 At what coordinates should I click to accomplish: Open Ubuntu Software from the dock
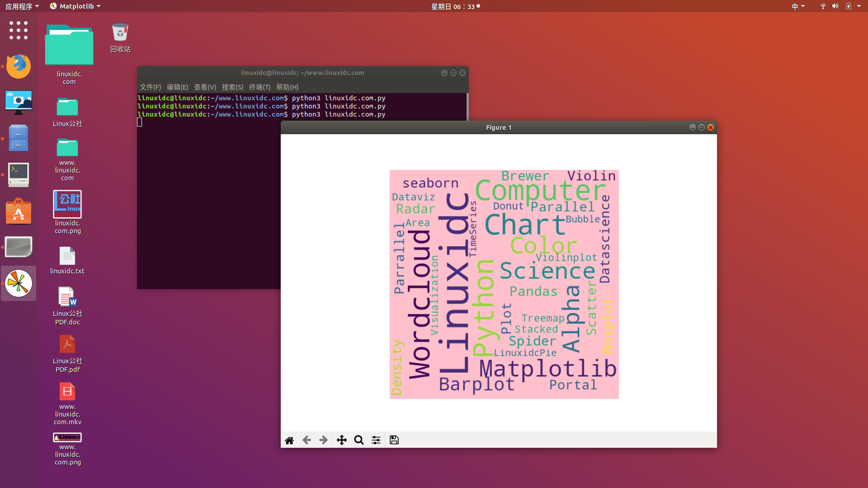pos(19,211)
